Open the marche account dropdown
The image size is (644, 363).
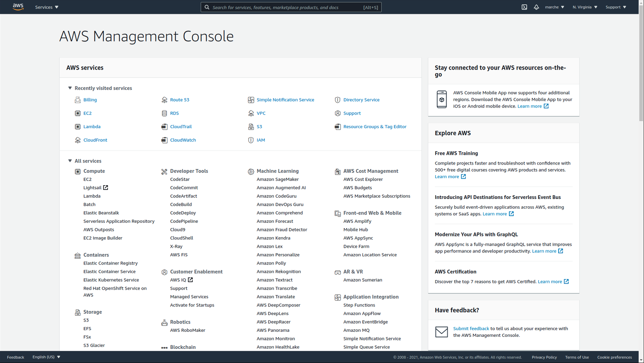[554, 7]
